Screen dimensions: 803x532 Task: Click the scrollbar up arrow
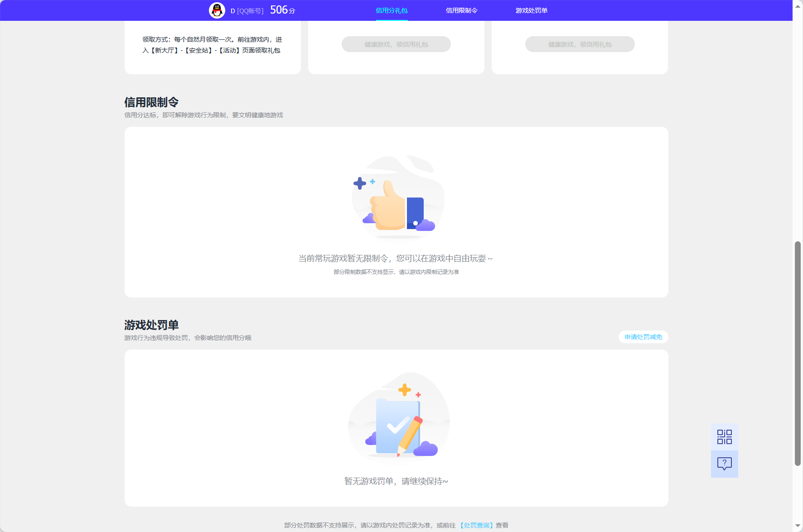(x=798, y=6)
